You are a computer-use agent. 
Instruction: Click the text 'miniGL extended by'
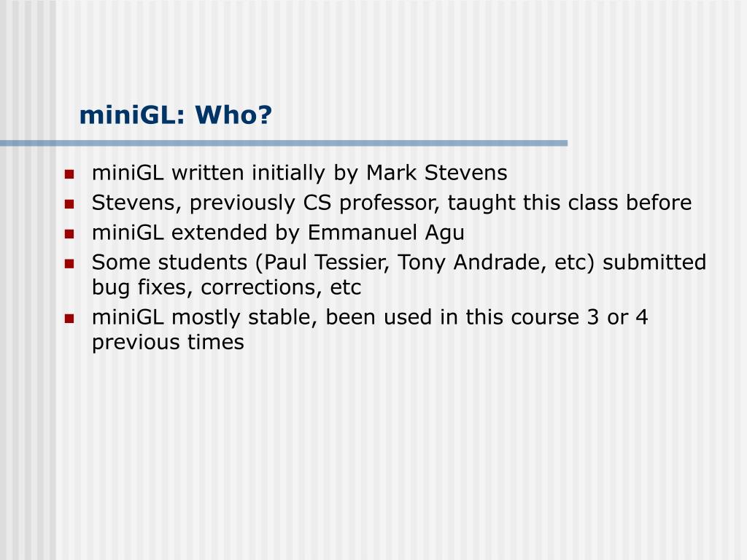click(196, 233)
